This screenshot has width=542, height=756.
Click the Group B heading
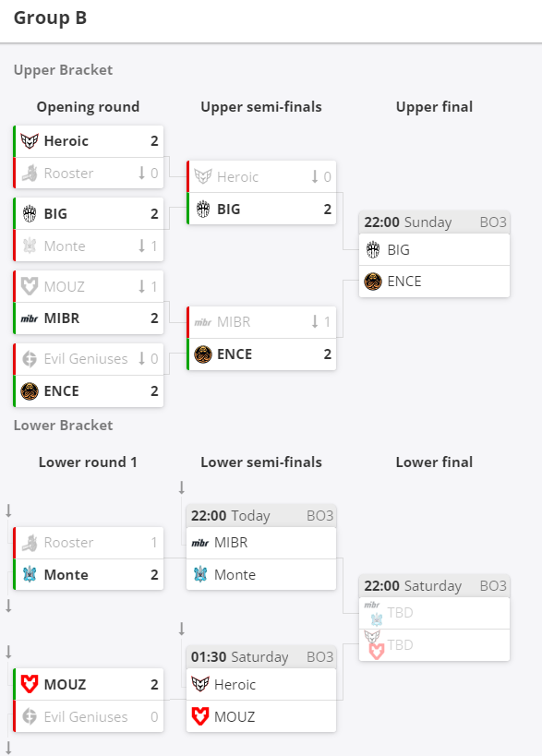(50, 18)
